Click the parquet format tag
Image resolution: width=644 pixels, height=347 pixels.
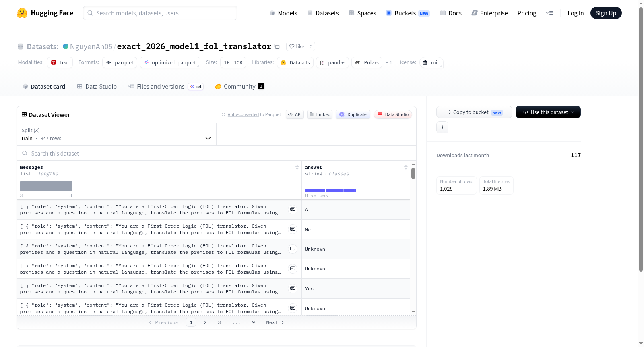pyautogui.click(x=120, y=62)
